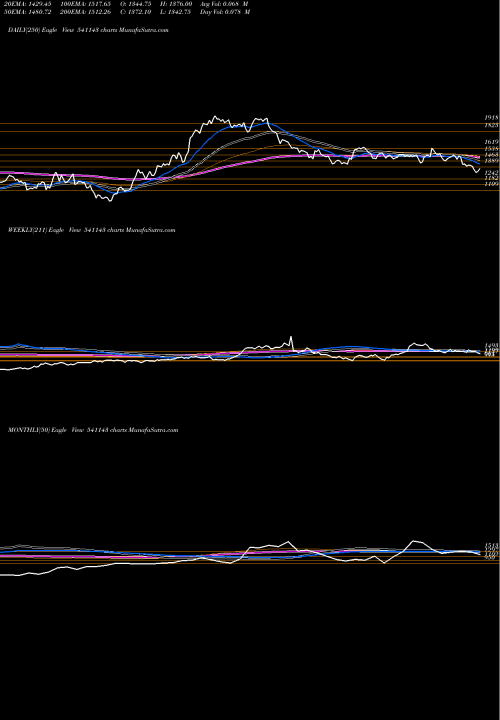Click the 1918 price label on daily chart
The height and width of the screenshot is (720, 500).
click(x=492, y=118)
